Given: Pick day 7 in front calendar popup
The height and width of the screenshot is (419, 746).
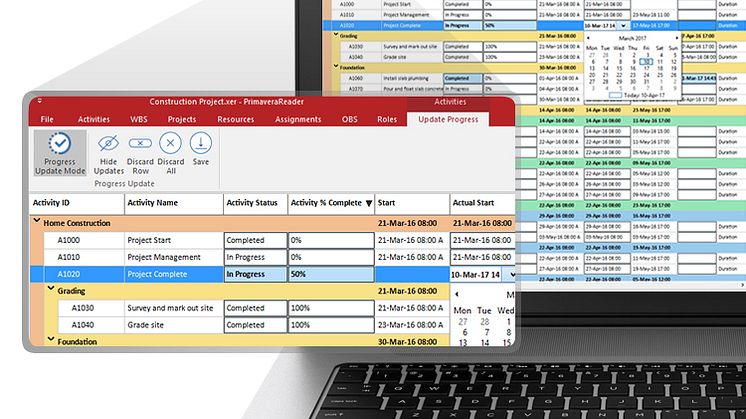Looking at the screenshot, I should pyautogui.click(x=487, y=332).
